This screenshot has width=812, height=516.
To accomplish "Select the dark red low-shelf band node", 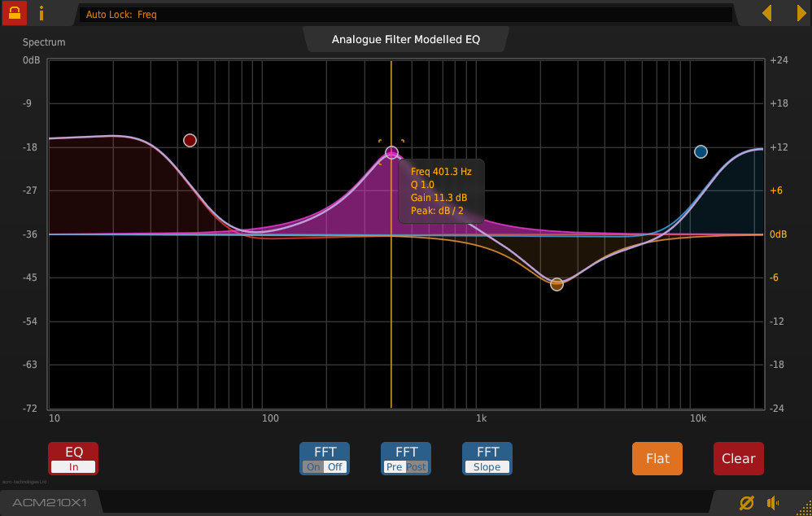I will [x=190, y=141].
